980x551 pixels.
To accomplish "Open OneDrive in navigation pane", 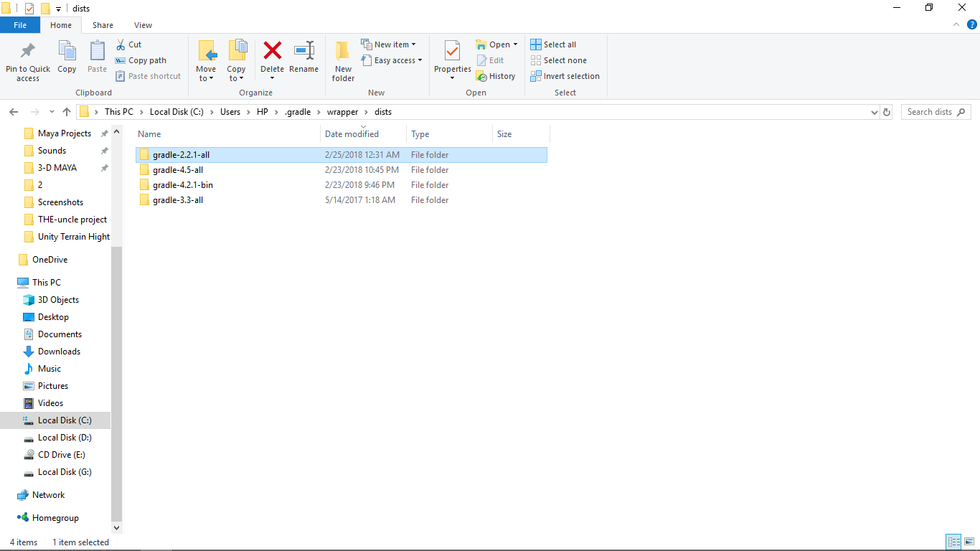I will [50, 260].
